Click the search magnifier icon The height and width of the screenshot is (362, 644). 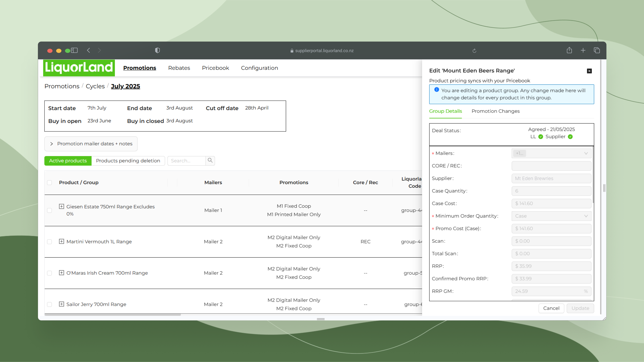point(210,160)
